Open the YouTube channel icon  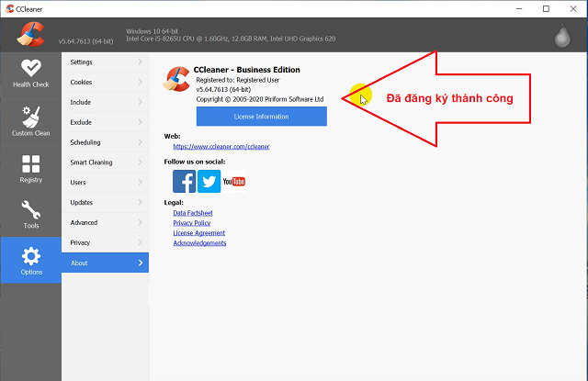click(x=234, y=182)
